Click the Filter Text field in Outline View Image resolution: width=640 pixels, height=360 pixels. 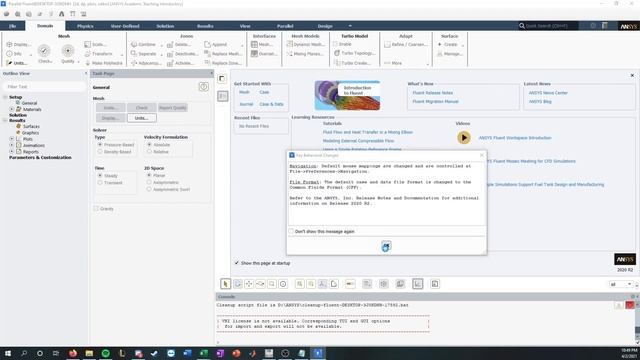(x=44, y=87)
